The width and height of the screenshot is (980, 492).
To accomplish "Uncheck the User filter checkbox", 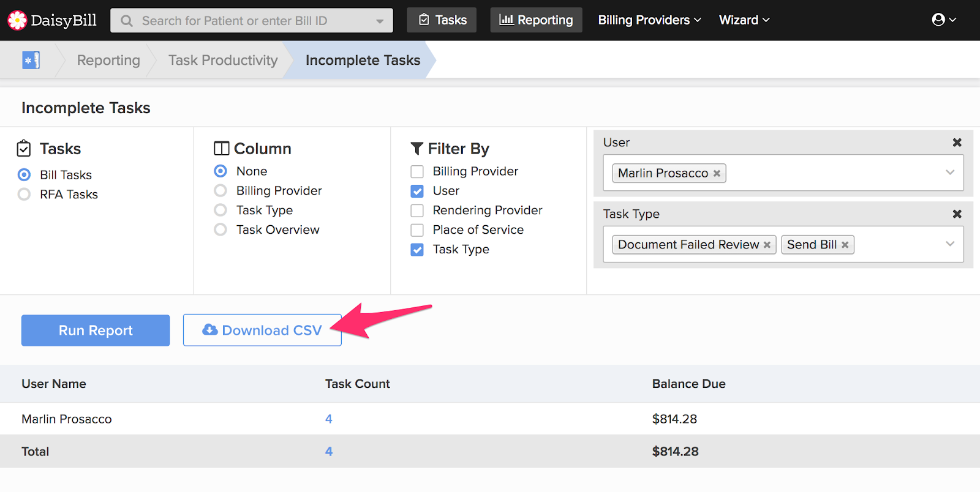I will coord(417,192).
